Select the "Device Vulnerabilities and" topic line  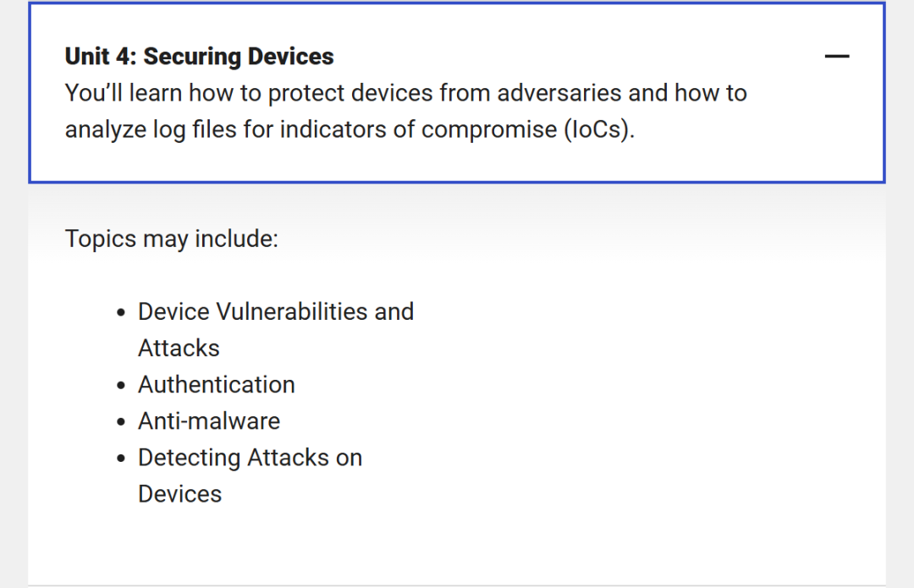(x=276, y=312)
